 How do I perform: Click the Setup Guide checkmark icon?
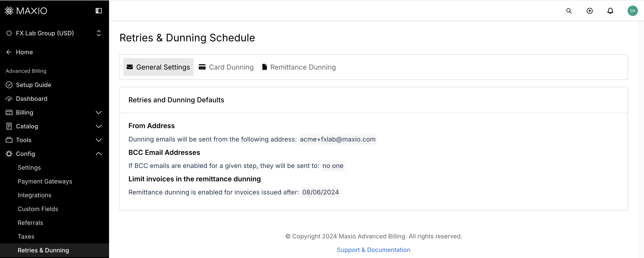(9, 85)
